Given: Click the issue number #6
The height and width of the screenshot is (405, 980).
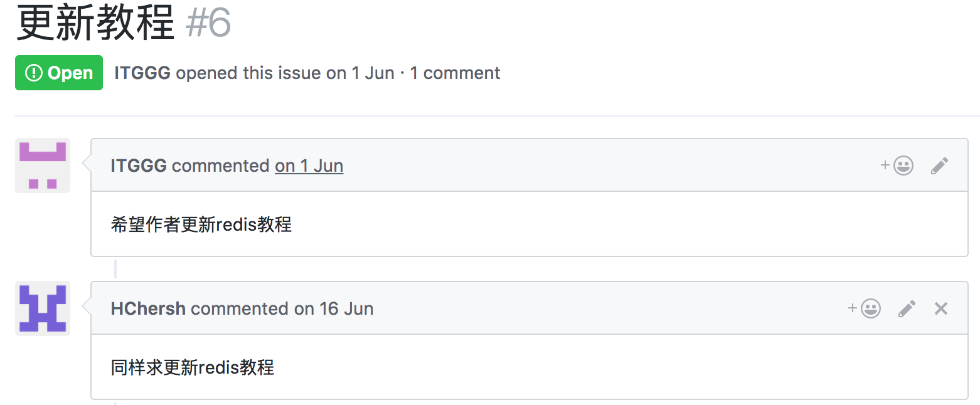Looking at the screenshot, I should click(209, 23).
